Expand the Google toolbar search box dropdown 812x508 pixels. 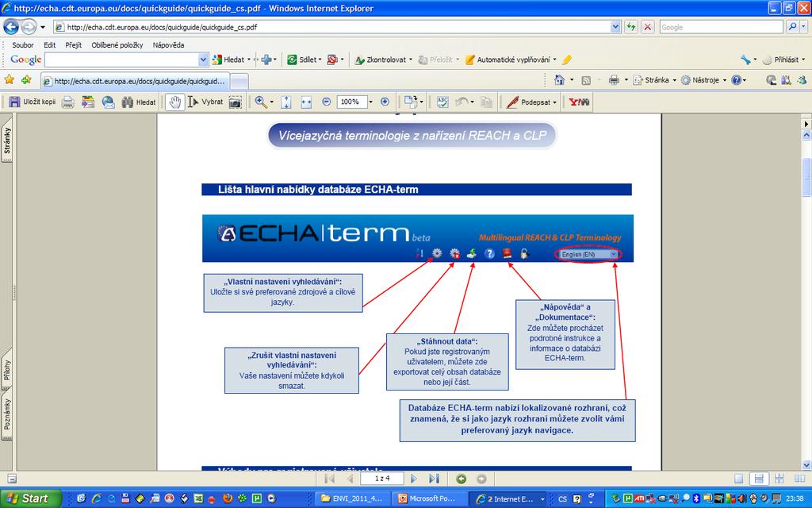click(203, 60)
